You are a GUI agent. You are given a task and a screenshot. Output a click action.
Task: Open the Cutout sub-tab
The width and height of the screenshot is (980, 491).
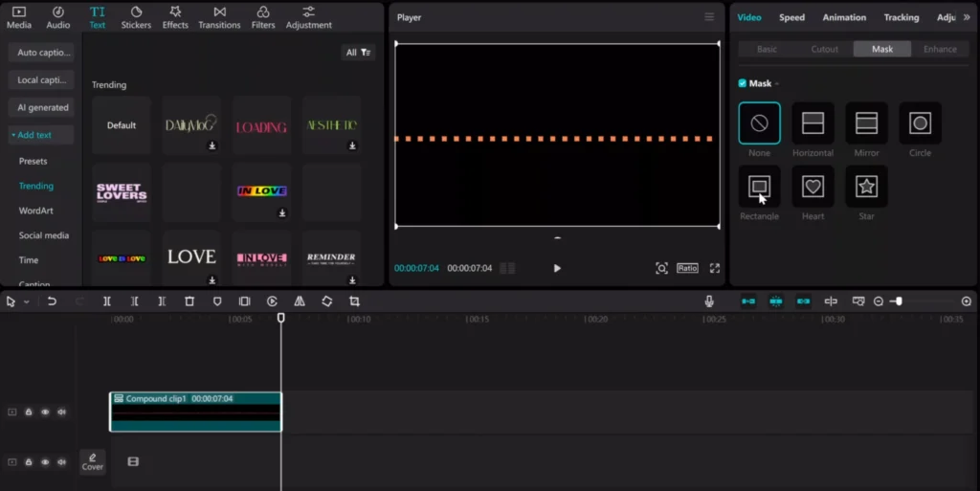(824, 49)
